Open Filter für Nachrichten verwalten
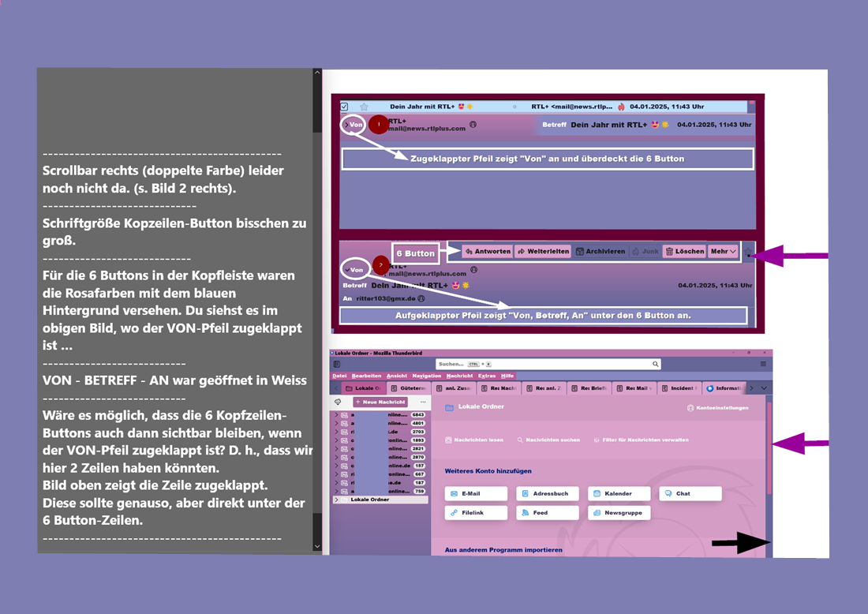Screen dimensions: 868x614 coord(641,440)
